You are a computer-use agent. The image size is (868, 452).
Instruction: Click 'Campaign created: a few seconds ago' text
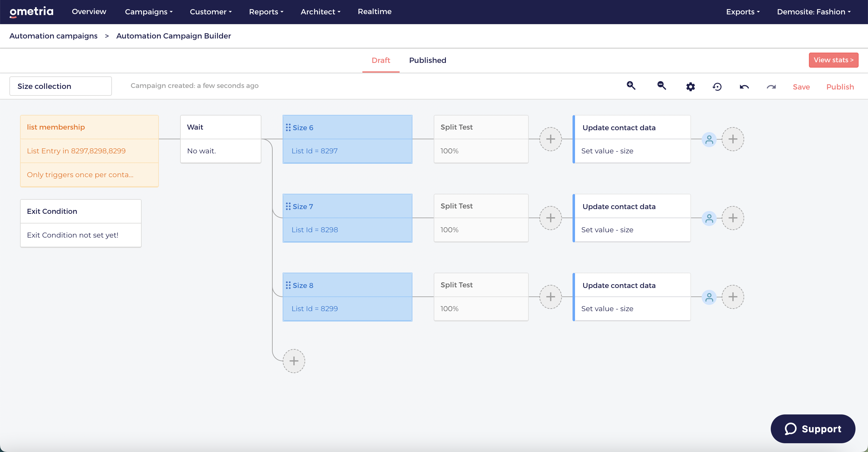click(x=194, y=86)
